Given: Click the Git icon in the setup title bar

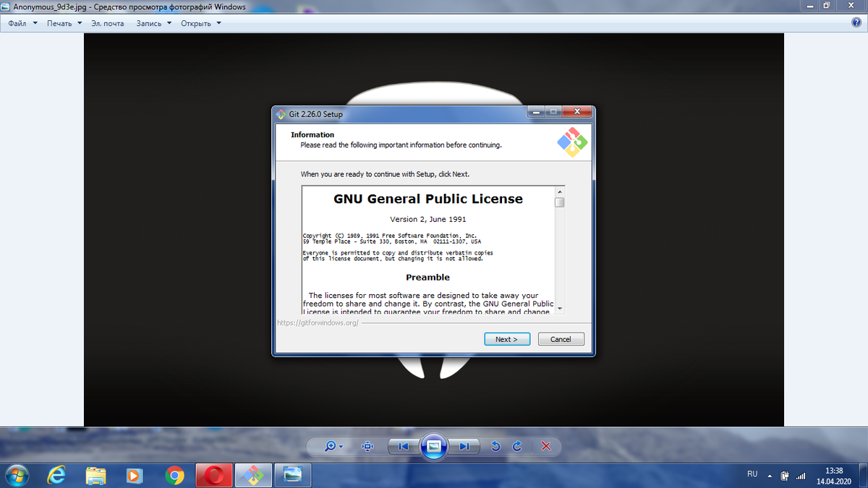Looking at the screenshot, I should click(281, 114).
